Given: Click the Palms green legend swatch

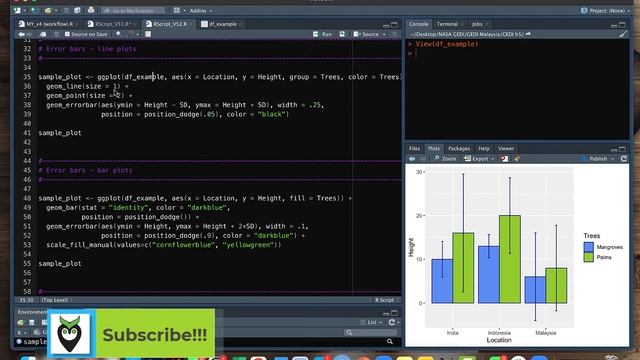Looking at the screenshot, I should tap(588, 257).
